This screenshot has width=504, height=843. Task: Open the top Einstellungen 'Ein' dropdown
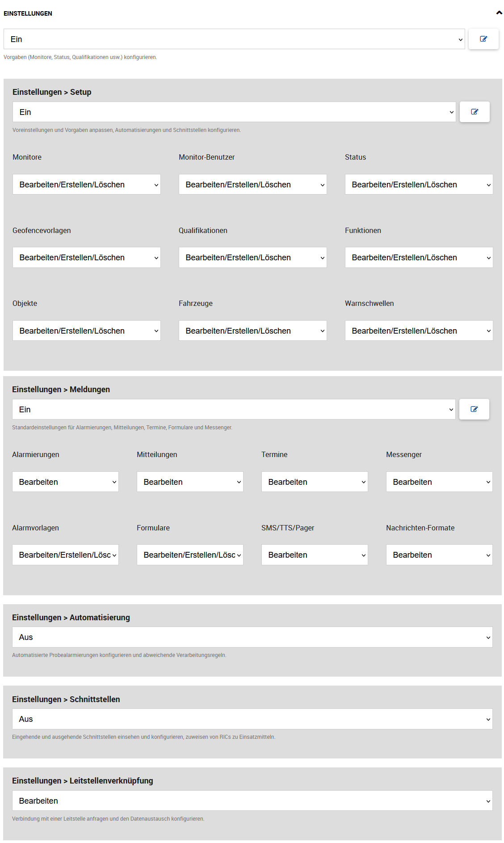[234, 39]
